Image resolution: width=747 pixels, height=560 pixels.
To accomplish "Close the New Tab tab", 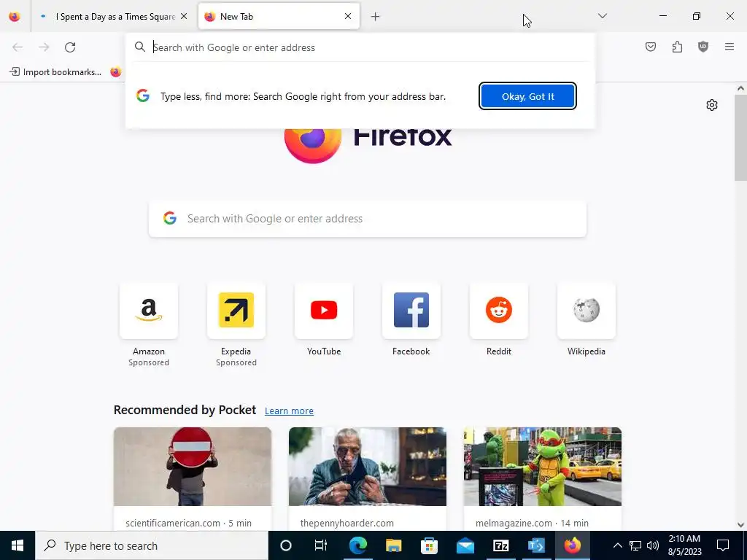I will tap(348, 16).
